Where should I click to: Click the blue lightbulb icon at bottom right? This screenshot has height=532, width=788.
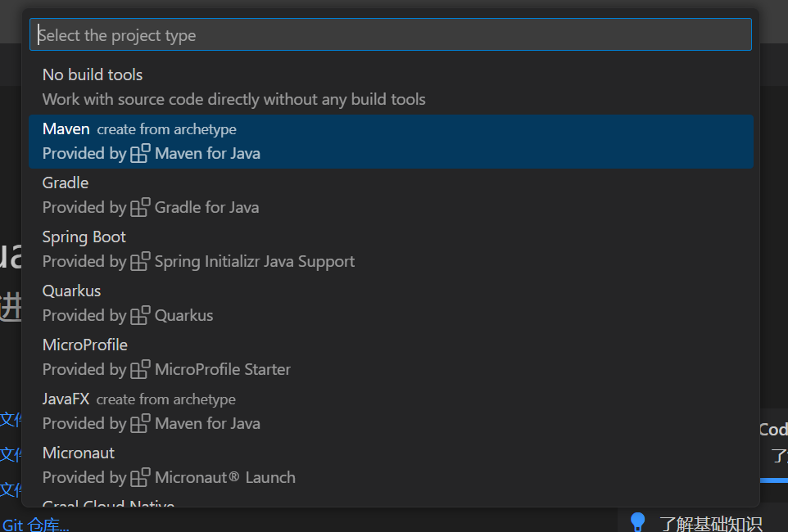tap(638, 522)
